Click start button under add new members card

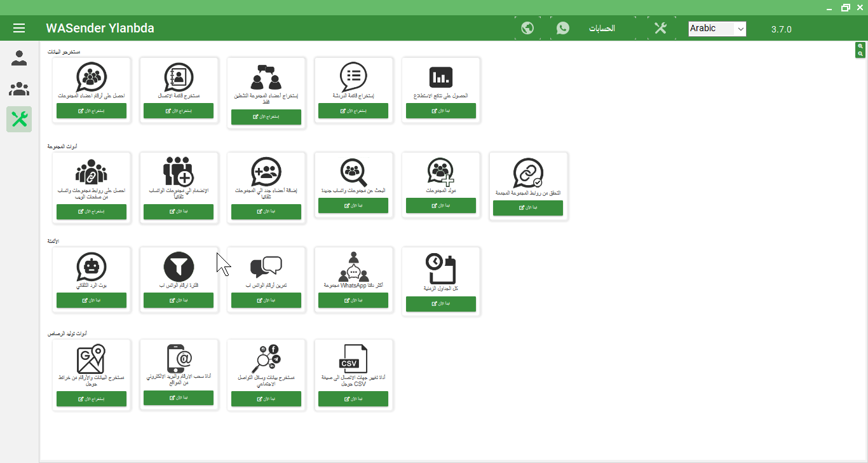[x=266, y=212]
